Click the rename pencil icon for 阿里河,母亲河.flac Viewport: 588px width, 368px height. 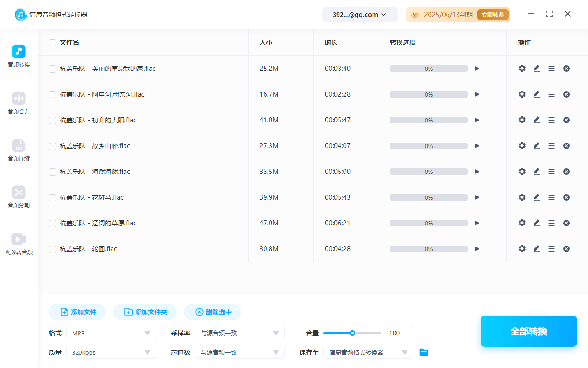tap(537, 94)
